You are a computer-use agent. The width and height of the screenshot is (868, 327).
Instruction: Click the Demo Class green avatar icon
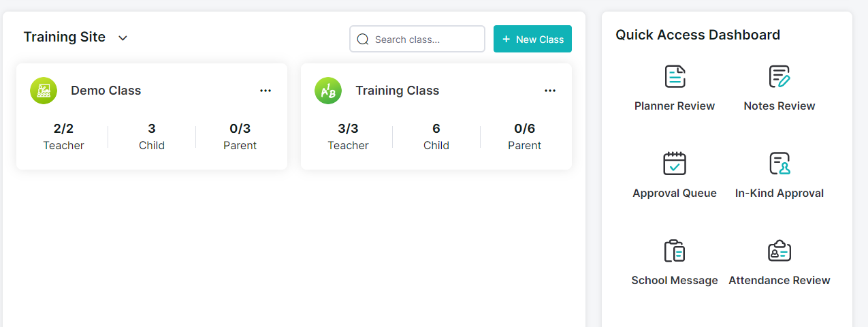(44, 91)
